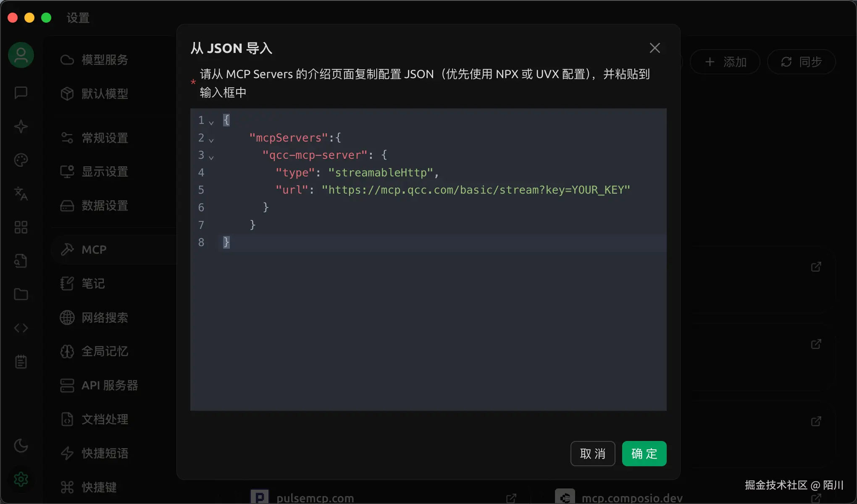
Task: Collapse the mcpServers object on line 2
Action: (x=211, y=140)
